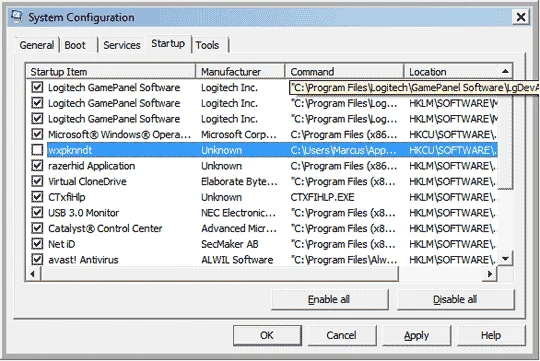Uncheck the Microsoft Windows Opera... startup item

37,134
